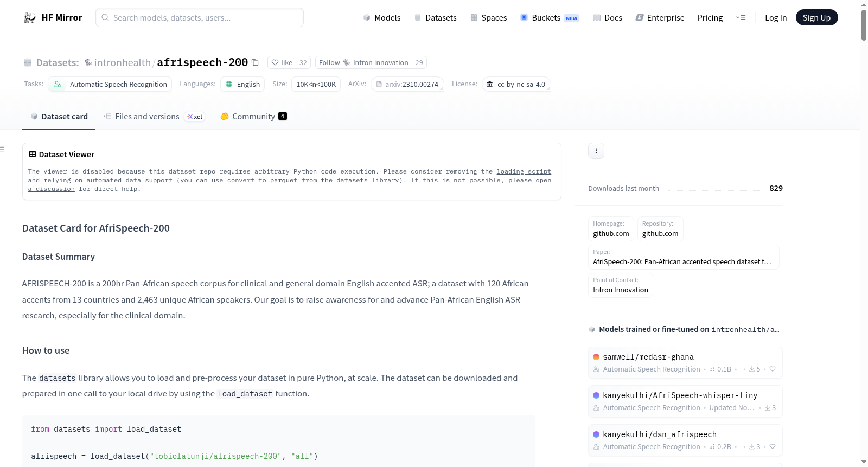The width and height of the screenshot is (868, 467).
Task: Open Spaces in the top navigation
Action: [x=489, y=18]
